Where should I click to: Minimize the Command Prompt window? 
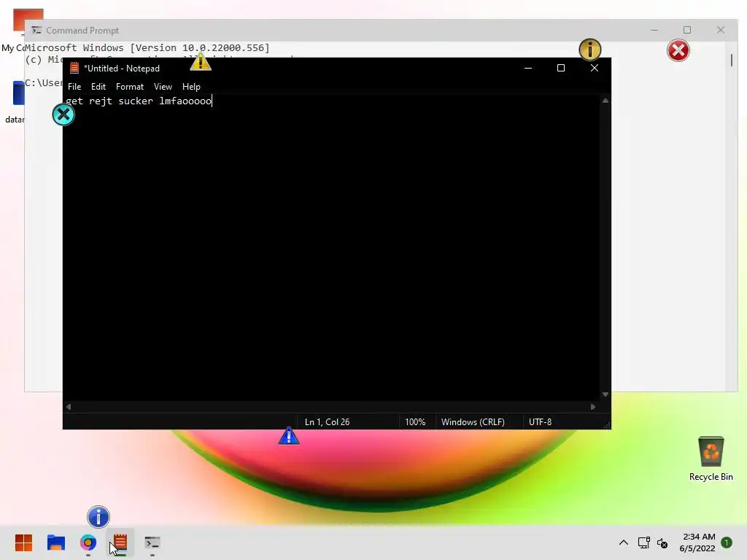(x=654, y=30)
